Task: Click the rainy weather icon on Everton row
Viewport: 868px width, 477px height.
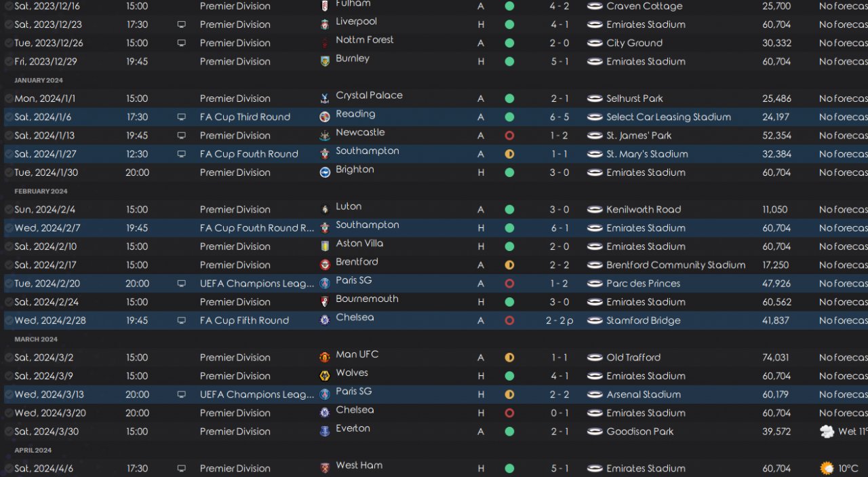Action: (827, 432)
